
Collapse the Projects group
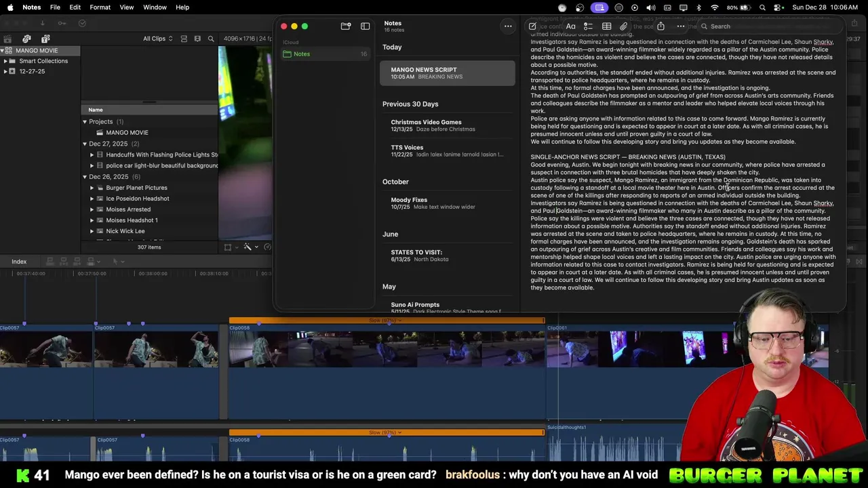click(x=85, y=121)
